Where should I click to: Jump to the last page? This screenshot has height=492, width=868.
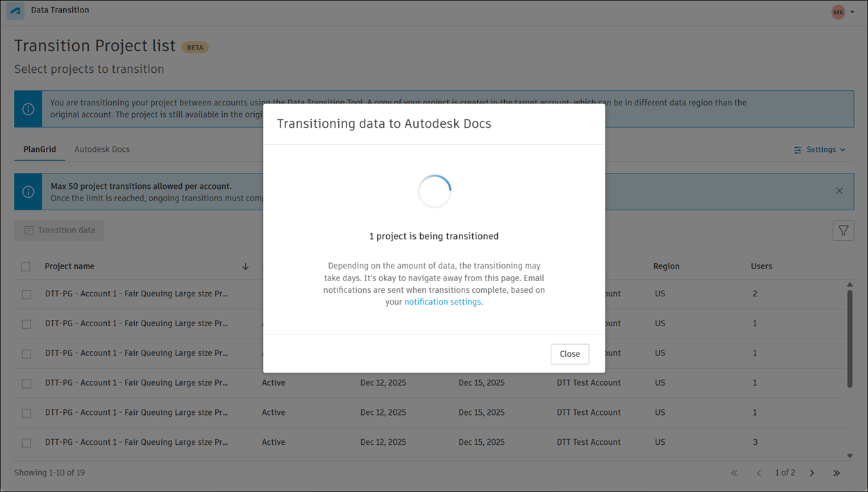(x=837, y=473)
